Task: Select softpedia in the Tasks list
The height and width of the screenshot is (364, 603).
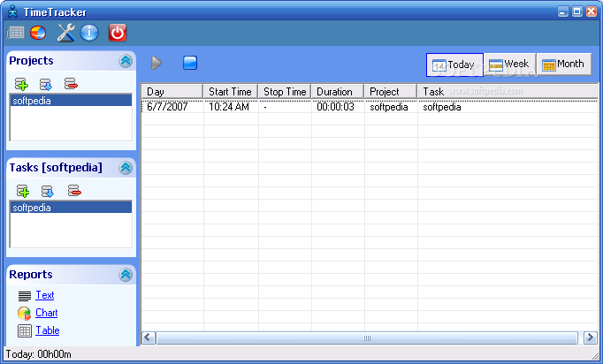Action: (x=71, y=208)
